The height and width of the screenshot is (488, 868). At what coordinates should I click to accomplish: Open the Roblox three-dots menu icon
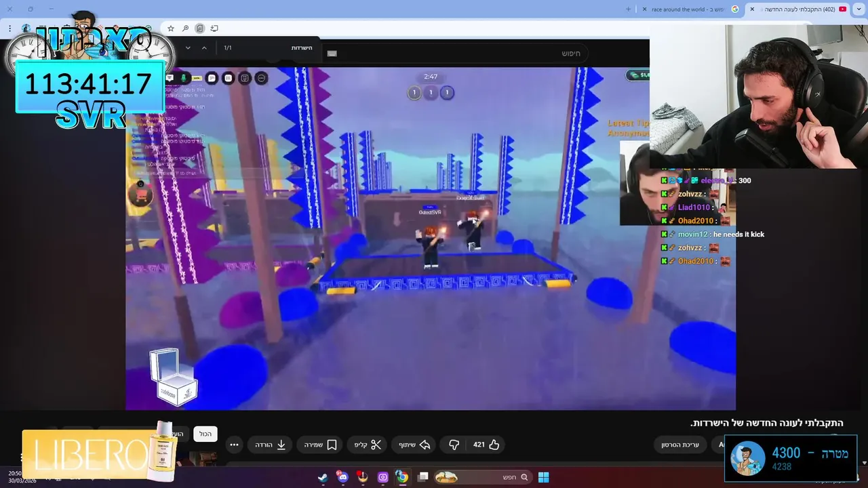pyautogui.click(x=261, y=78)
